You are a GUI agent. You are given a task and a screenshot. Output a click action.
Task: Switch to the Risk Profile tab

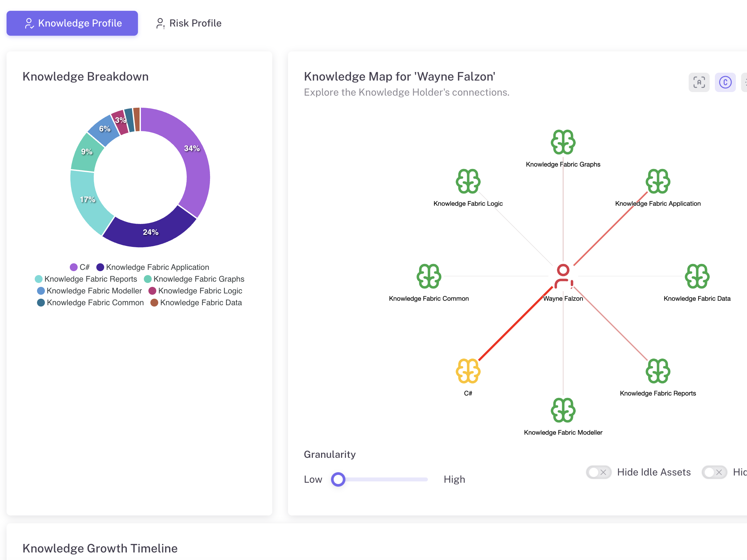pyautogui.click(x=188, y=23)
